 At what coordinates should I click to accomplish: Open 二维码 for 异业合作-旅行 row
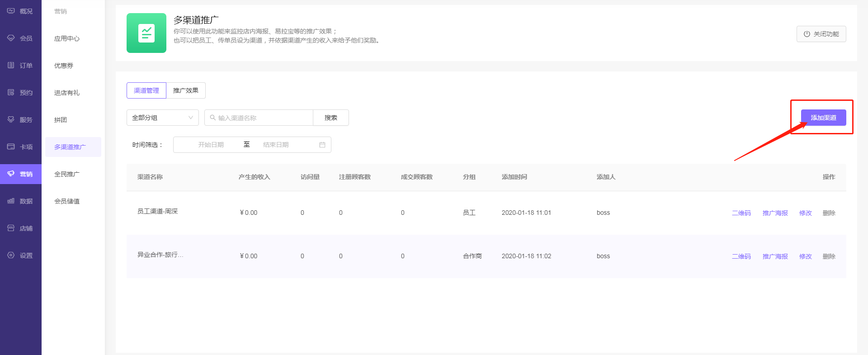[x=741, y=256]
